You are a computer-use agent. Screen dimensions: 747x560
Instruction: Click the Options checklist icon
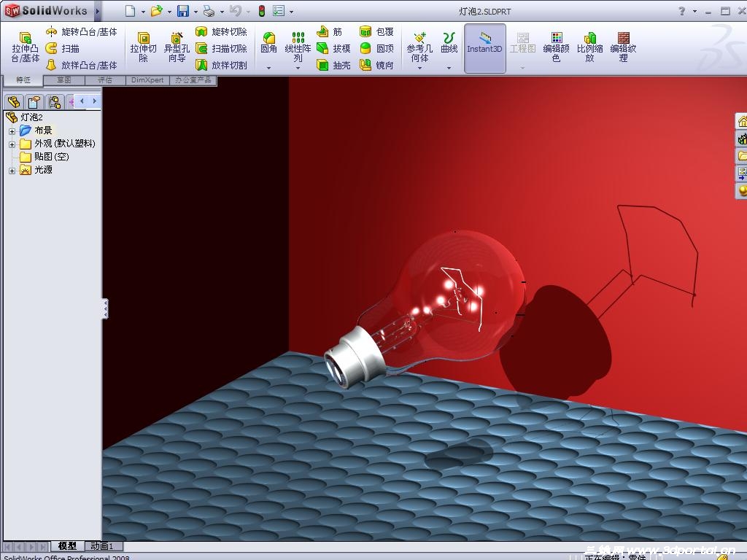tap(279, 11)
